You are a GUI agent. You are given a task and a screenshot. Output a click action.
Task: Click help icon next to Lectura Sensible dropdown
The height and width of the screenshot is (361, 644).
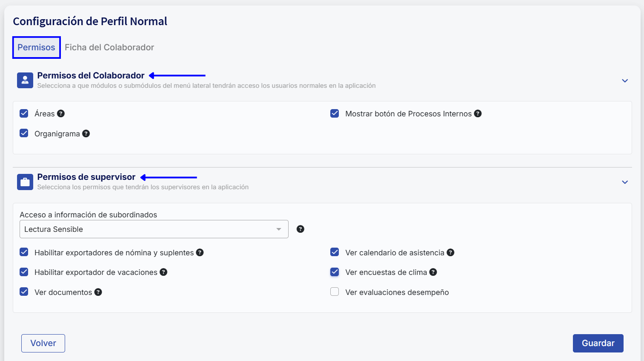tap(300, 229)
